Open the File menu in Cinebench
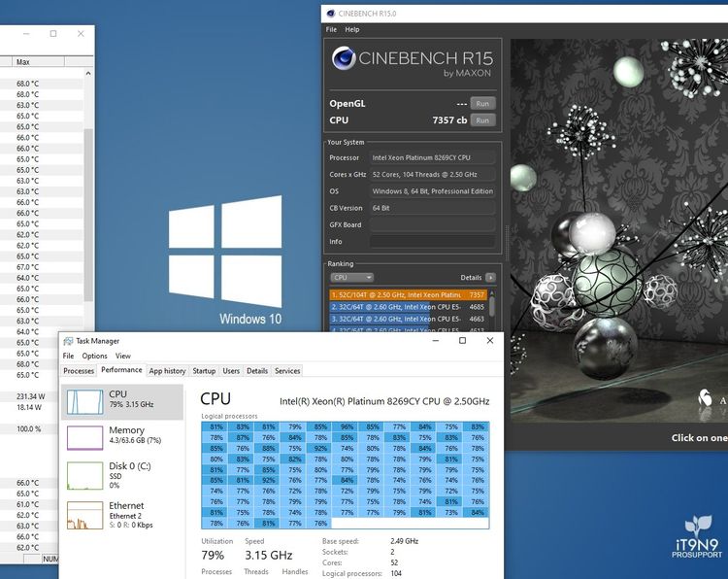This screenshot has height=579, width=728. pos(331,29)
